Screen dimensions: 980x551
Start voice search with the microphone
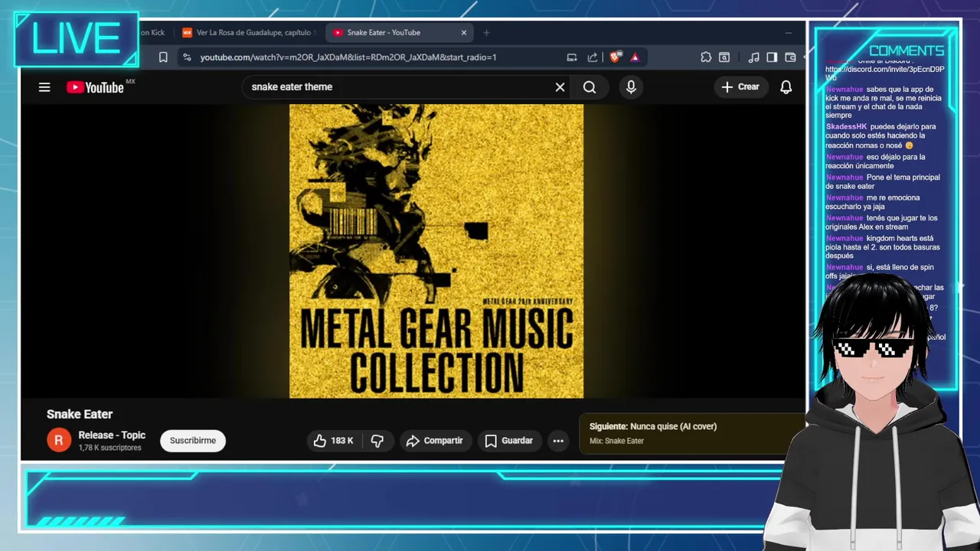click(631, 87)
